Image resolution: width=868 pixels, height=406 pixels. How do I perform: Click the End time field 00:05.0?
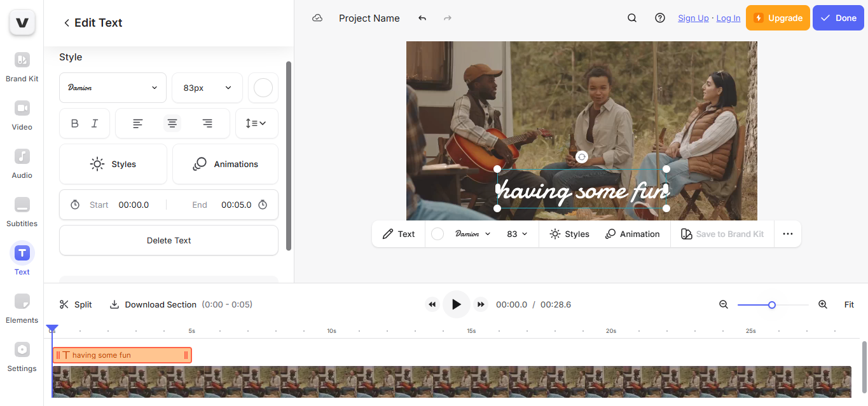pyautogui.click(x=236, y=205)
